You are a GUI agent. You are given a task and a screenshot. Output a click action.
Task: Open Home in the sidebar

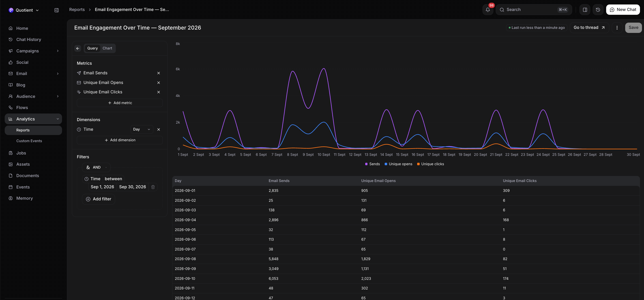pyautogui.click(x=33, y=28)
